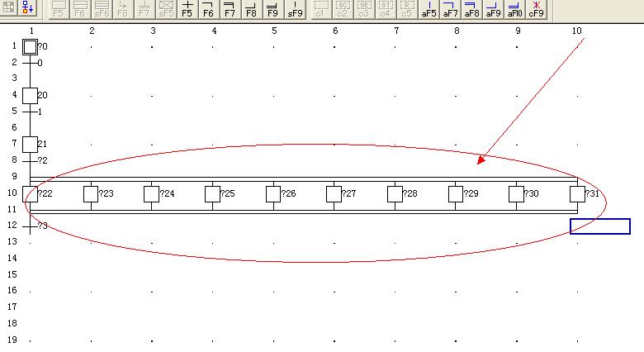
Task: Select step box 20 in the chart
Action: (x=30, y=95)
